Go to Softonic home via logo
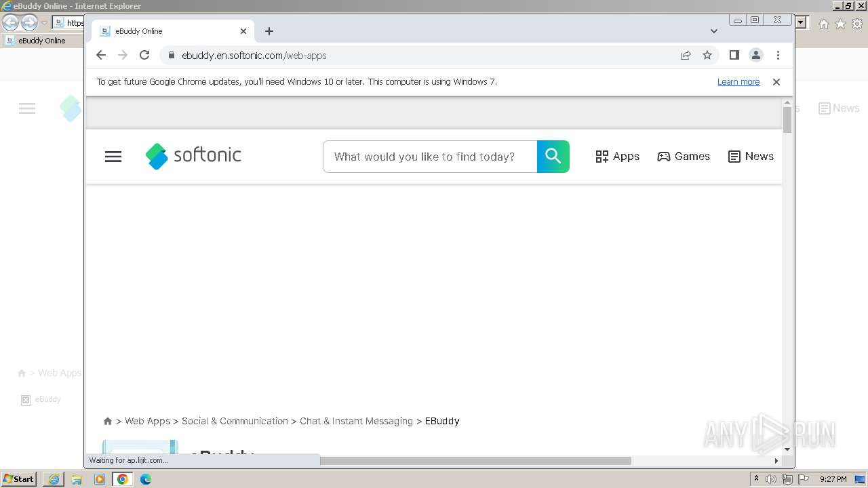The image size is (868, 488). [193, 156]
